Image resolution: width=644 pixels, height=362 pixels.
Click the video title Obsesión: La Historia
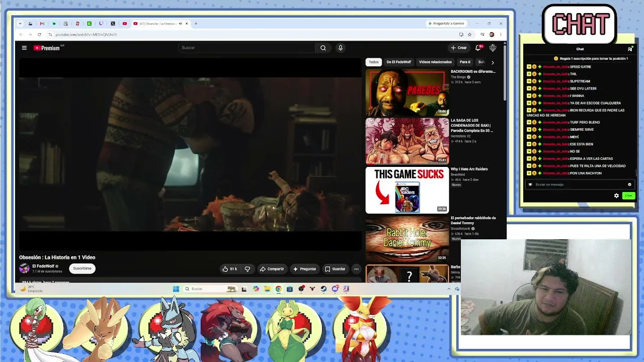[x=57, y=257]
